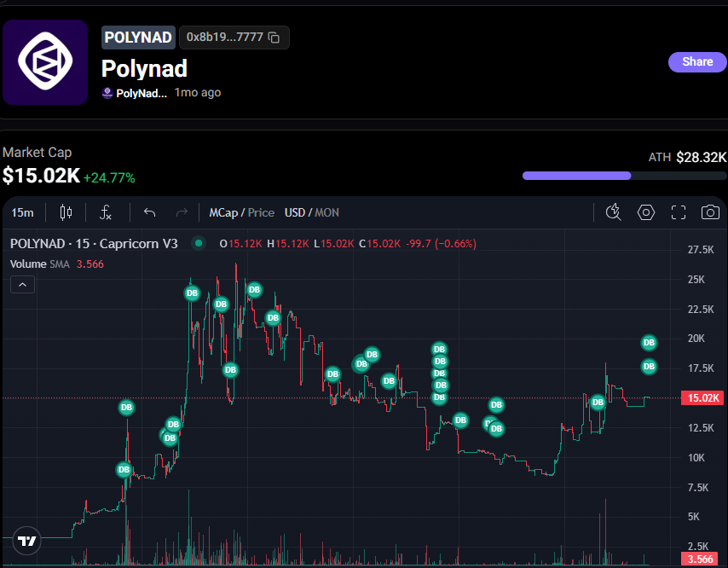Click the 0x8b19...7777 address text
The width and height of the screenshot is (728, 568).
[x=225, y=38]
